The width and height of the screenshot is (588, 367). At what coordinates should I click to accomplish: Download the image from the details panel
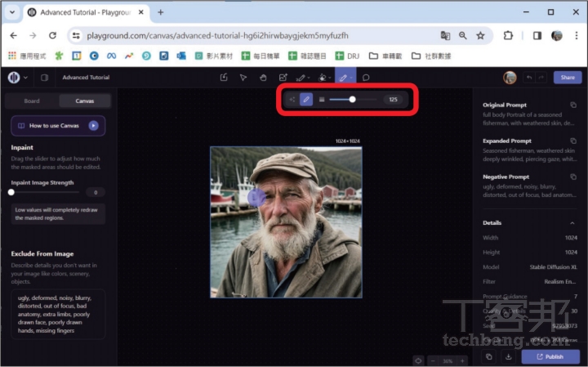click(509, 356)
